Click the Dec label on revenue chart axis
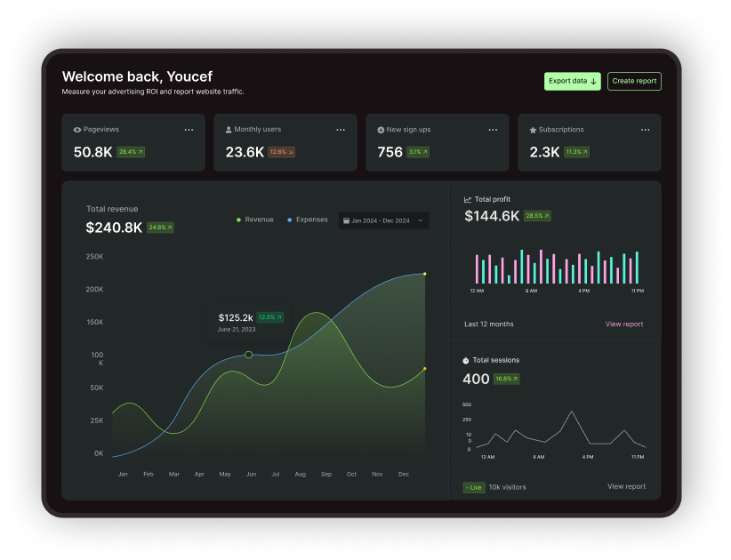731x560 pixels. pos(404,475)
